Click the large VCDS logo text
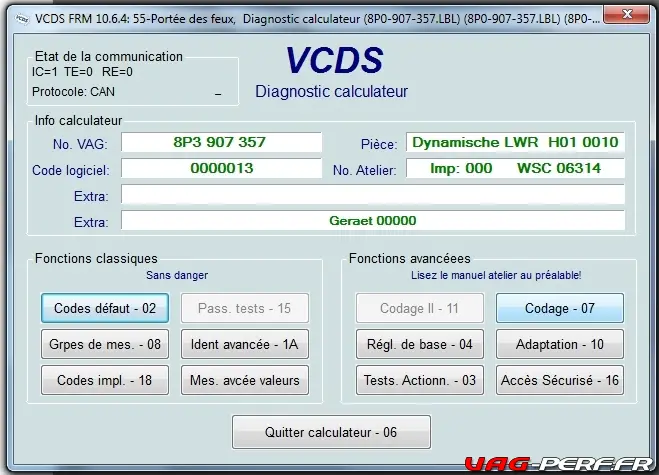The height and width of the screenshot is (475, 659). coord(335,60)
